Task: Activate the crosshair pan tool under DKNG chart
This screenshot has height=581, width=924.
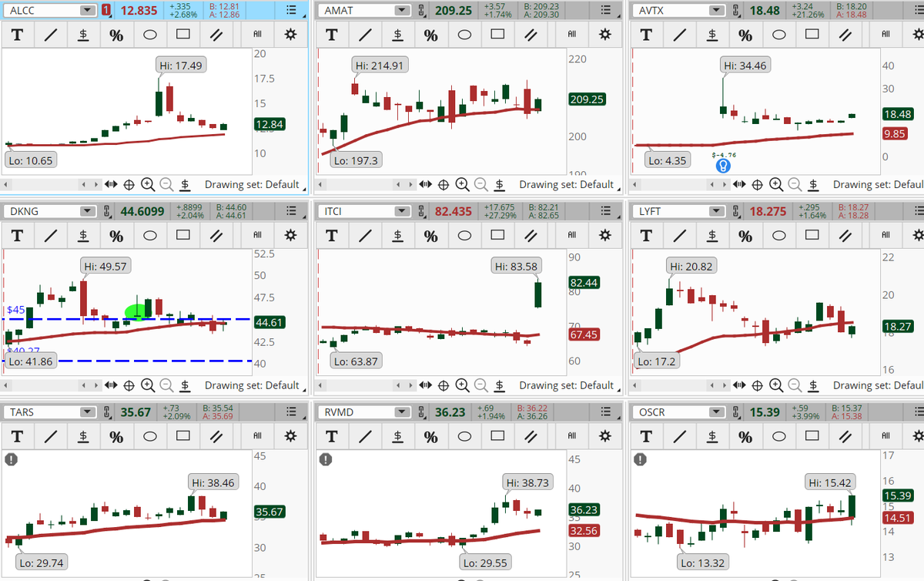Action: [x=129, y=385]
